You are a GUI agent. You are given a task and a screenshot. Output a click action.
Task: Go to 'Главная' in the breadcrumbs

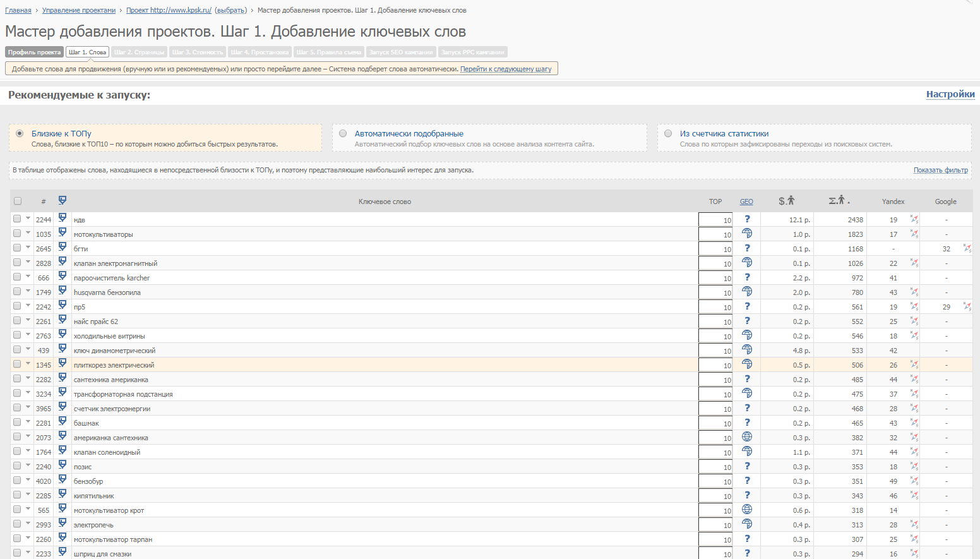coord(18,10)
